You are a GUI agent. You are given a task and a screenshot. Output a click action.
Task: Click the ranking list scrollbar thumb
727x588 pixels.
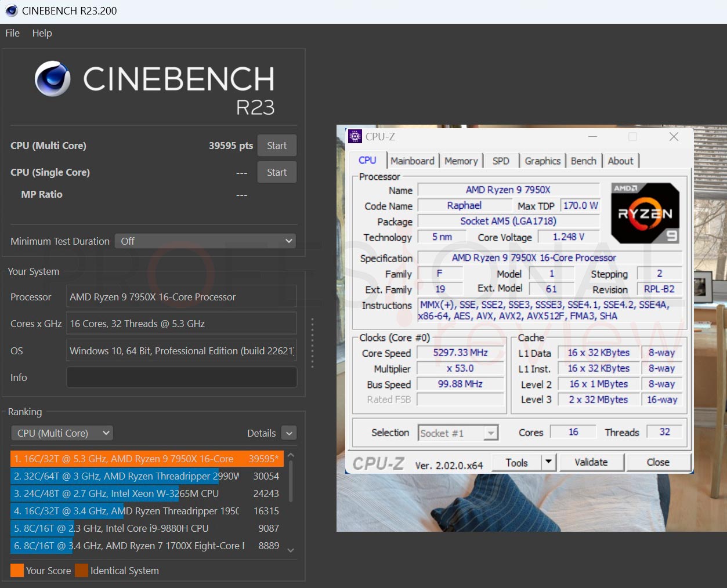(x=291, y=481)
